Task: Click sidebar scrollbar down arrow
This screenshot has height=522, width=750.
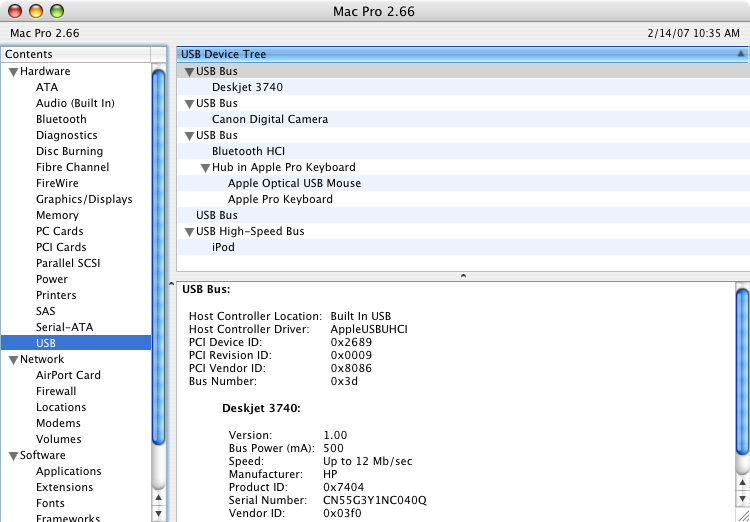Action: click(158, 513)
